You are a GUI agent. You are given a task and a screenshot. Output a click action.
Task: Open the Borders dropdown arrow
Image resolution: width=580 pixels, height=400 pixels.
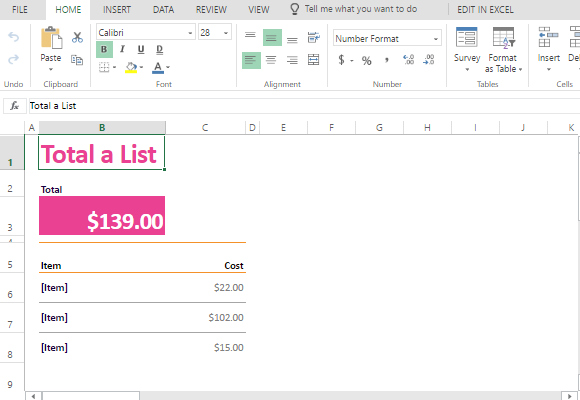[114, 67]
